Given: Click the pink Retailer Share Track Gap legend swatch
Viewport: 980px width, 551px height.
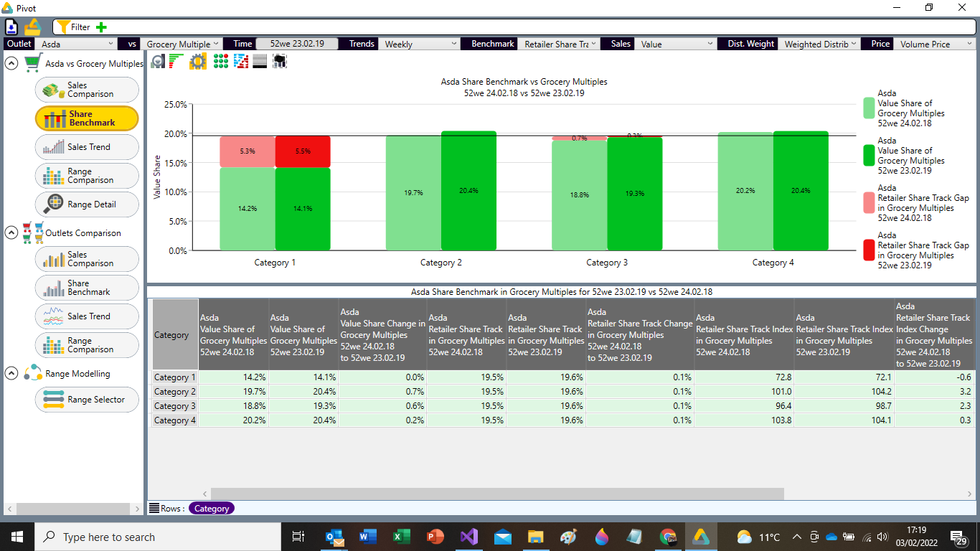Looking at the screenshot, I should [x=869, y=203].
